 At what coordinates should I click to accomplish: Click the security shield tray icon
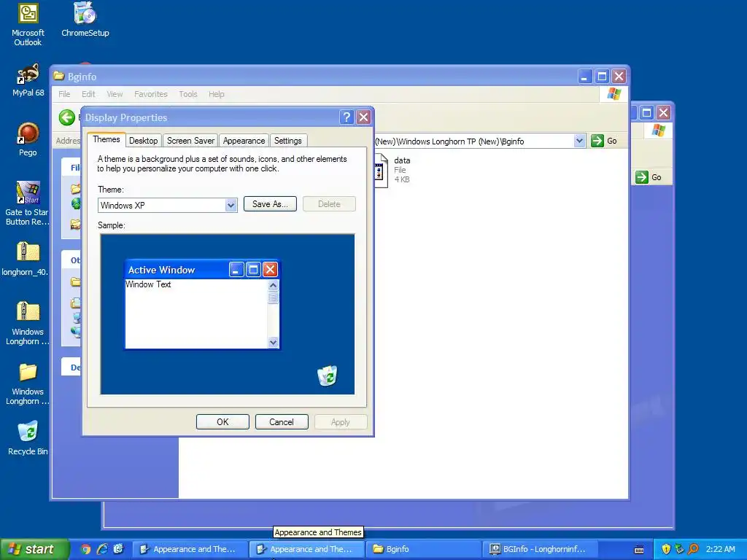point(666,549)
